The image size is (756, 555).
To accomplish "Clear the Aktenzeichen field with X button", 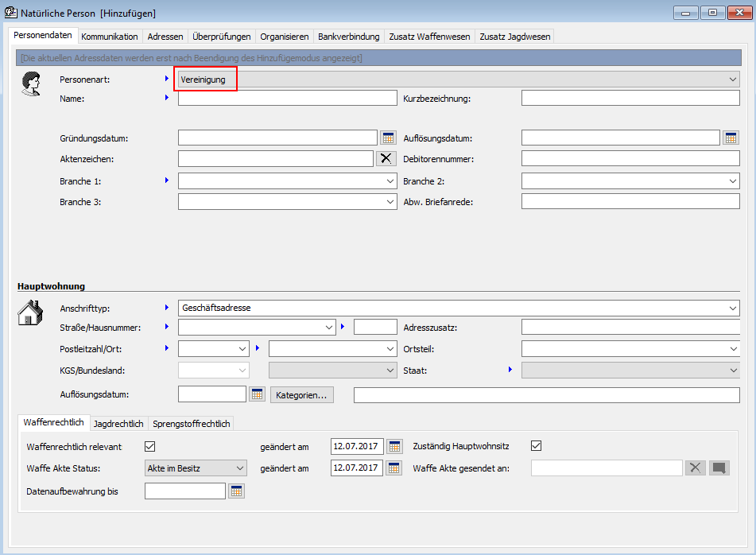I will [x=386, y=158].
